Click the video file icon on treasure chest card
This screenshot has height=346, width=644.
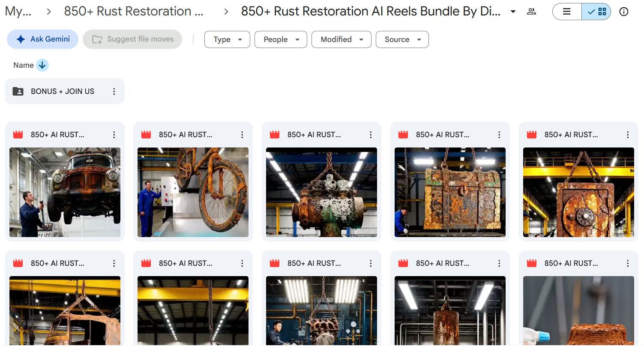pos(403,135)
